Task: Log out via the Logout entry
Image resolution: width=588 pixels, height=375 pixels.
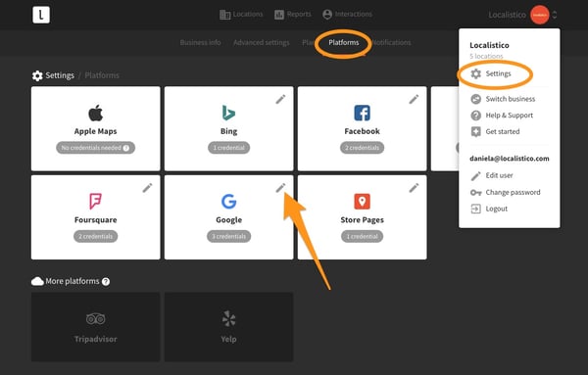Action: click(489, 209)
